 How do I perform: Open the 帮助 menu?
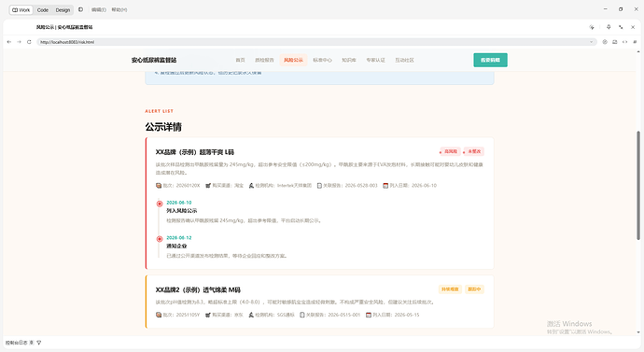(x=119, y=10)
